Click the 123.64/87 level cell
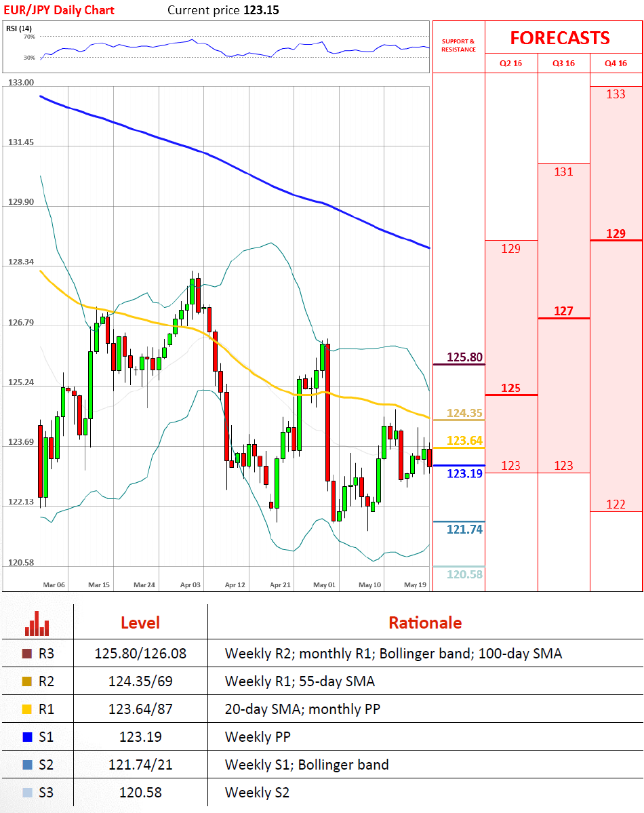Screen dimensions: 644x813 pyautogui.click(x=140, y=709)
